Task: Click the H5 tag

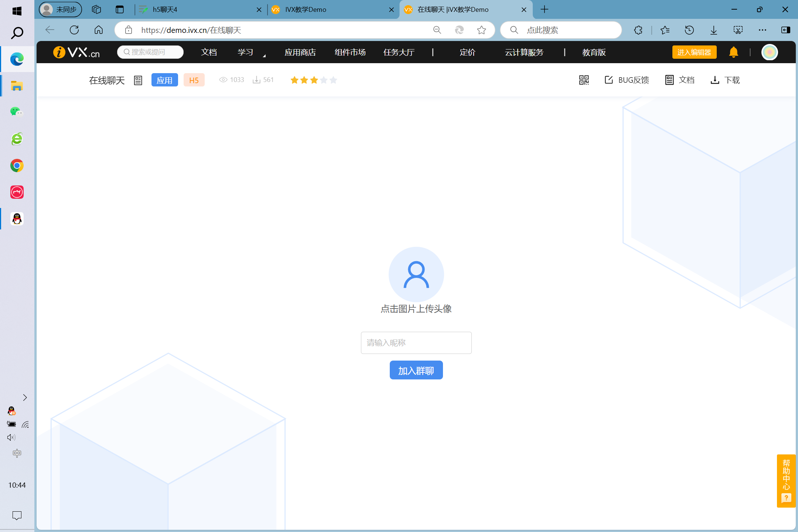Action: [194, 80]
